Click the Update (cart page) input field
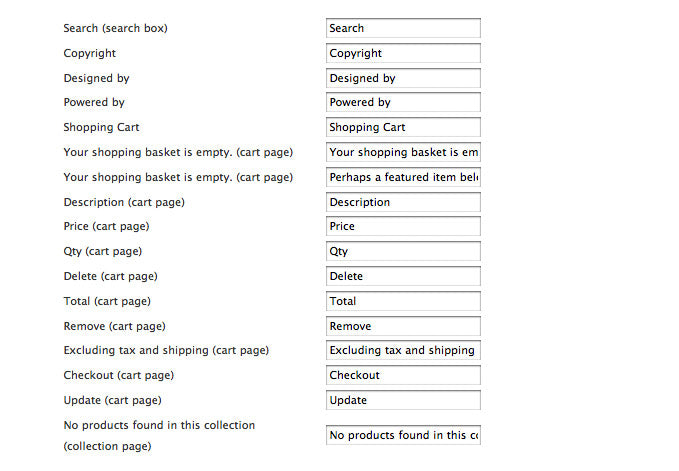 click(x=403, y=400)
